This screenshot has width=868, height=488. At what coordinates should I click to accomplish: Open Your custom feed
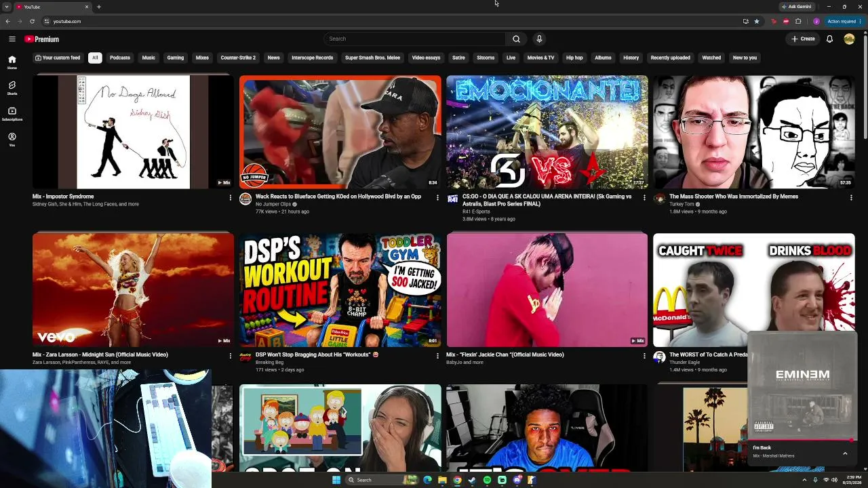(58, 58)
